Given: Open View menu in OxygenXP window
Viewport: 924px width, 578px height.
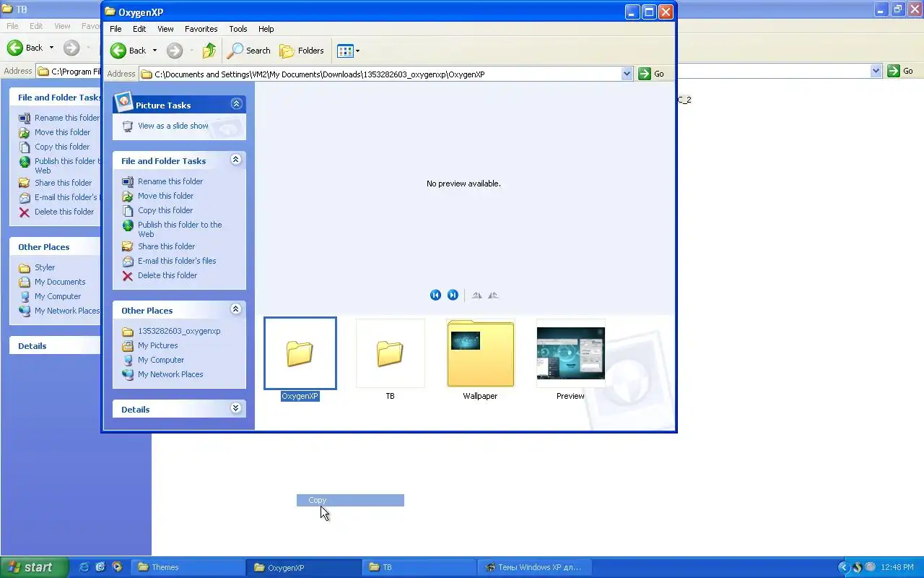Looking at the screenshot, I should click(165, 29).
